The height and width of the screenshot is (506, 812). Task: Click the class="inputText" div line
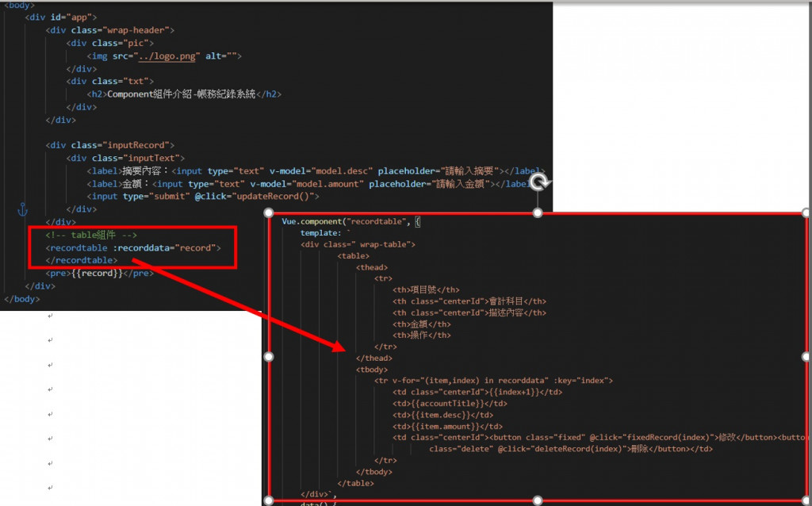tap(125, 158)
